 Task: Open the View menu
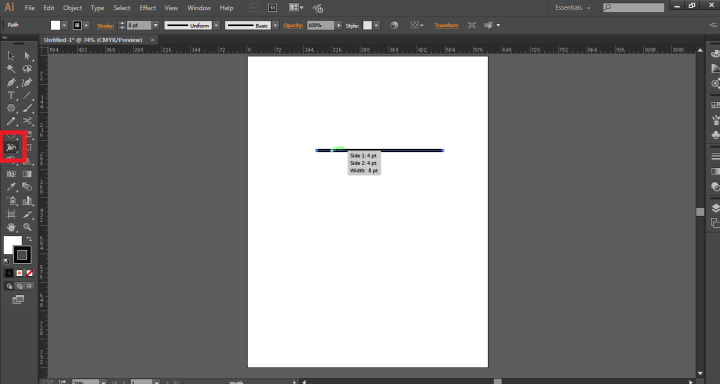171,8
